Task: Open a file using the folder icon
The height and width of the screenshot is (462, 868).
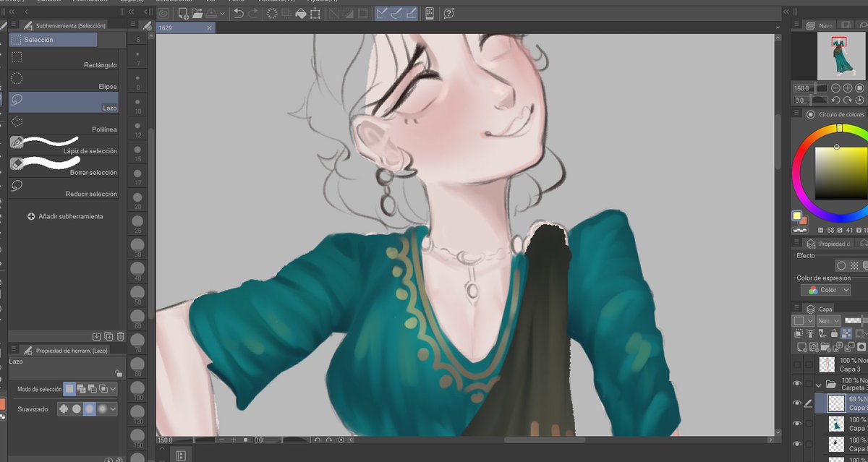Action: (x=197, y=13)
